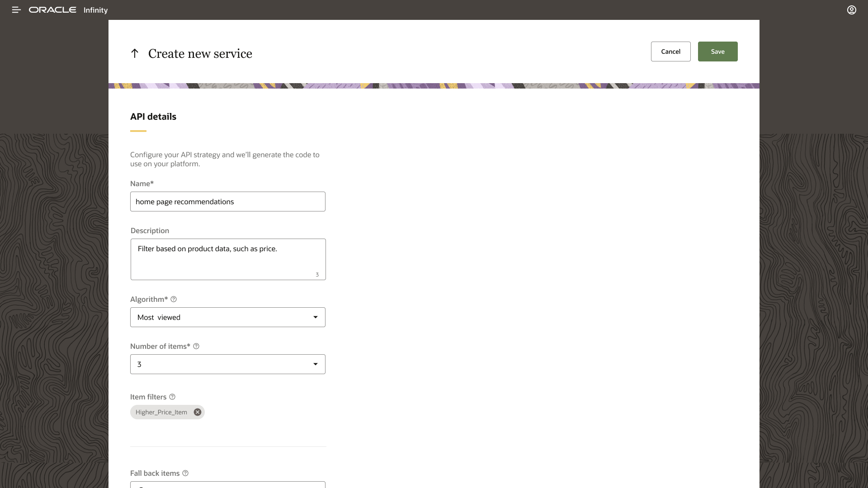Show help for Number of items
Viewport: 868px width, 488px height.
196,346
